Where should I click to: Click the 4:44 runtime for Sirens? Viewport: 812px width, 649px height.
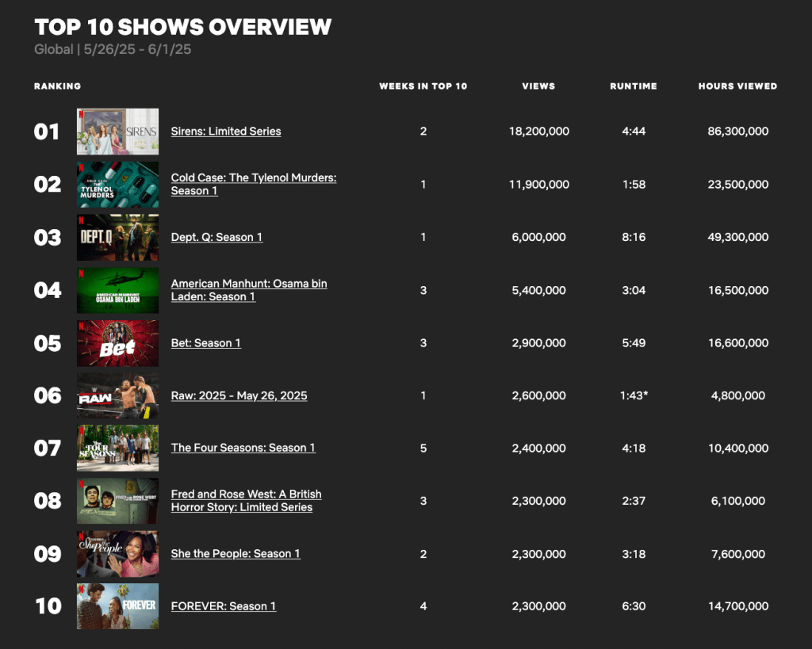[x=634, y=132]
